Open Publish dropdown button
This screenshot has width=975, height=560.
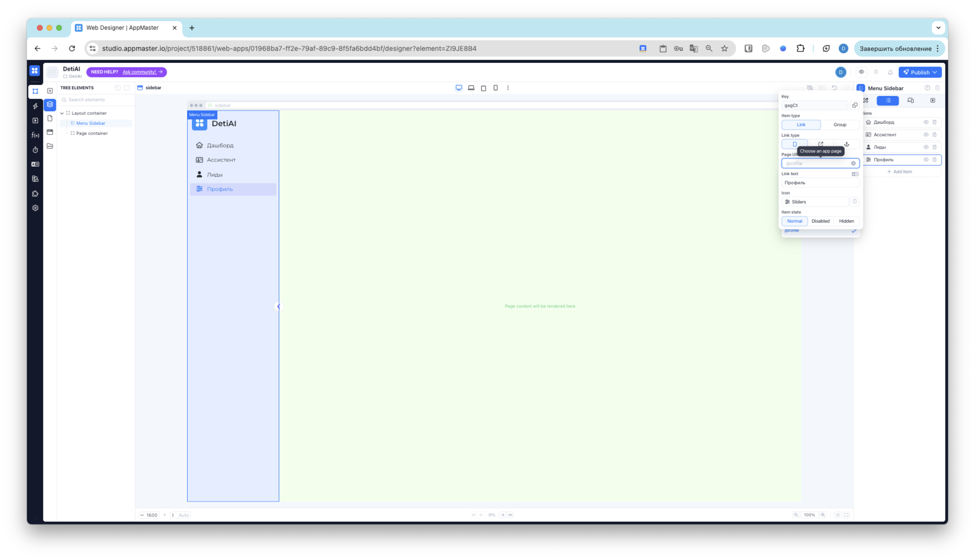coord(920,72)
